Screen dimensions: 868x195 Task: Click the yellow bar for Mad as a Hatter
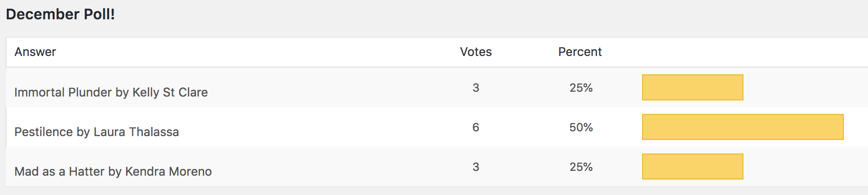tap(692, 167)
